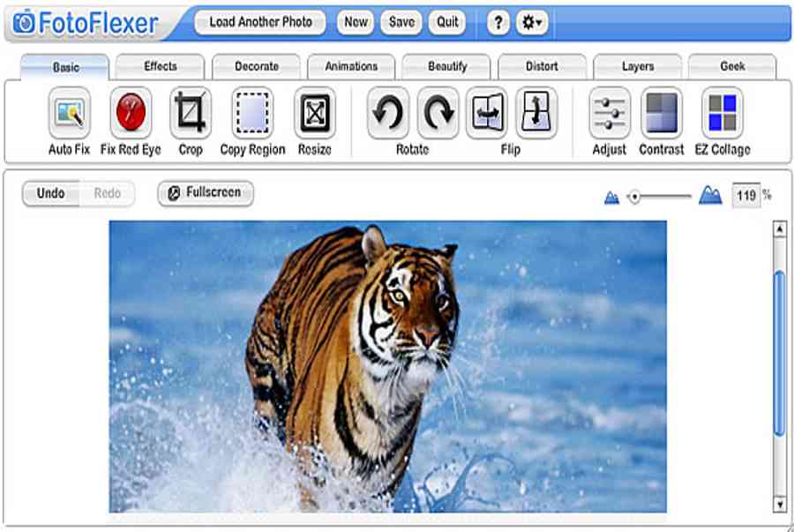Open the Resize tool
The image size is (794, 532).
click(314, 112)
